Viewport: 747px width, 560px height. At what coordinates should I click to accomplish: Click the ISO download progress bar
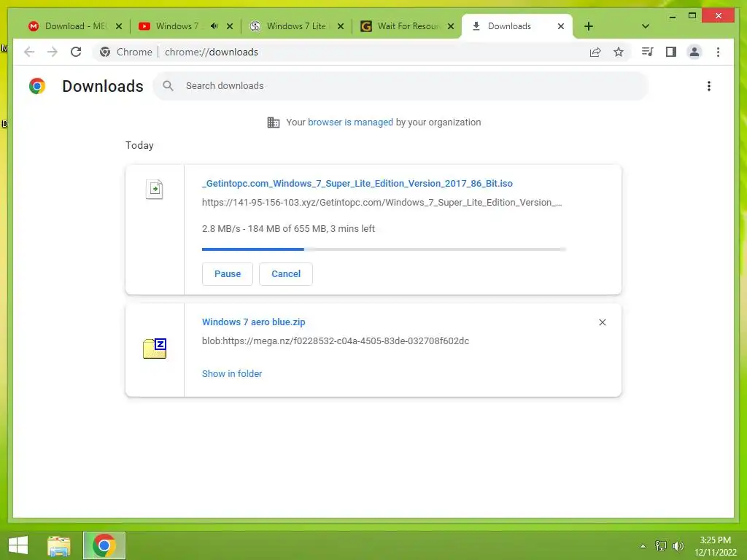(x=384, y=249)
